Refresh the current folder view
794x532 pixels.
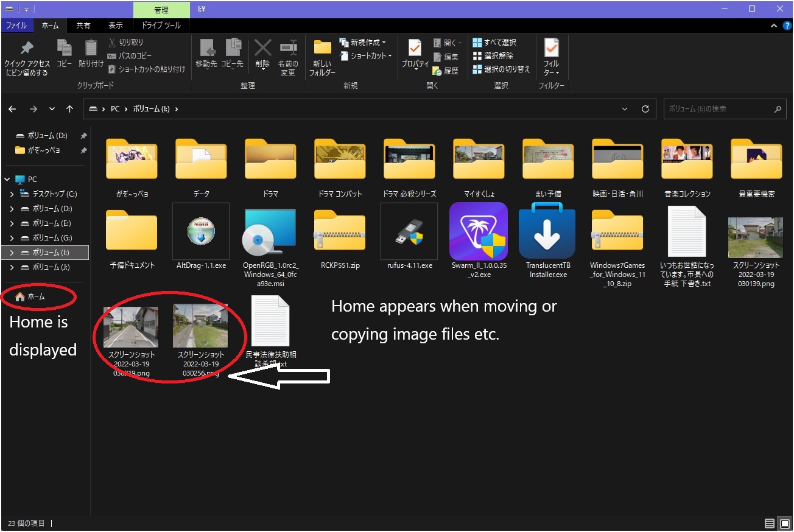645,109
